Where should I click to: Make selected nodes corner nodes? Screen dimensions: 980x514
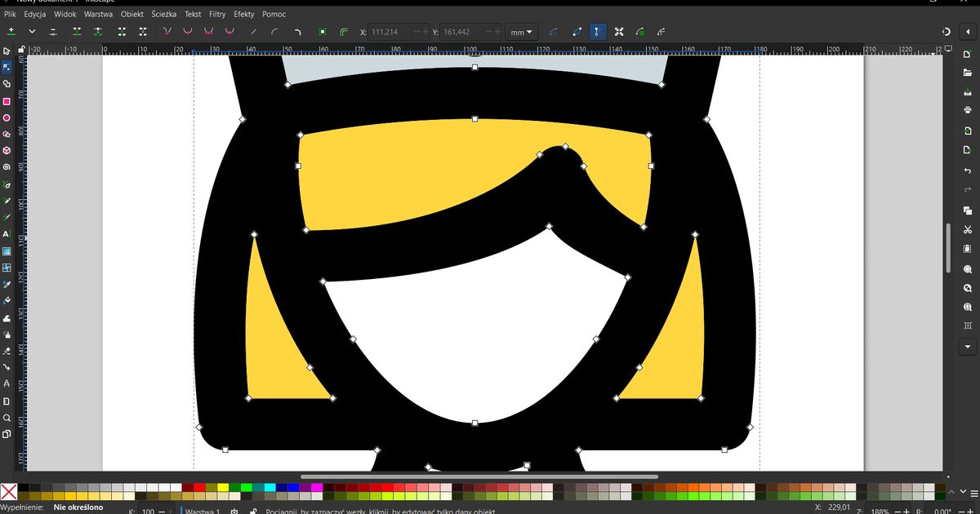(x=166, y=31)
